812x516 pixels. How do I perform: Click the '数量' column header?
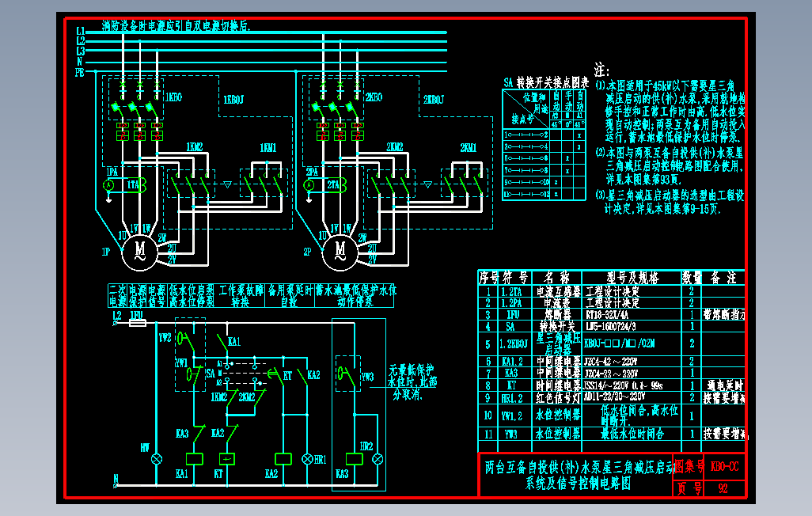coord(692,279)
